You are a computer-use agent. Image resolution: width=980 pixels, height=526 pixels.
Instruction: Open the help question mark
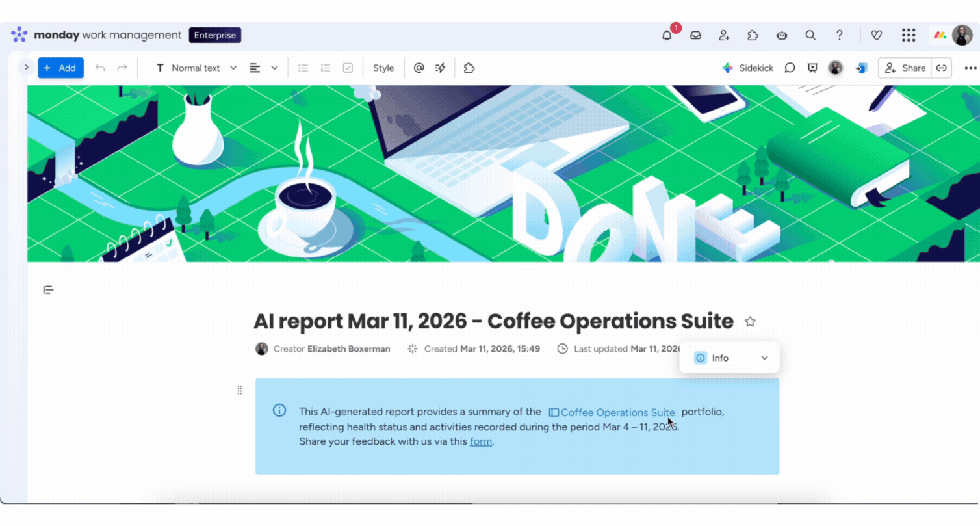click(839, 35)
